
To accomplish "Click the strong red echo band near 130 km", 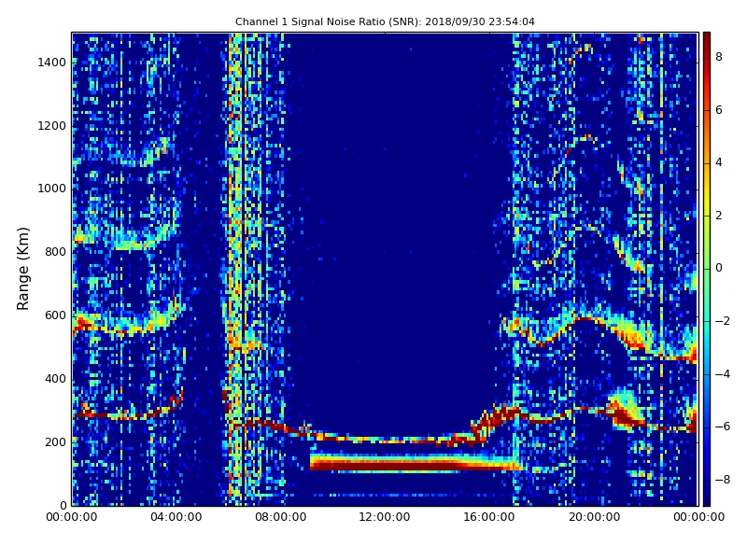I will point(415,465).
